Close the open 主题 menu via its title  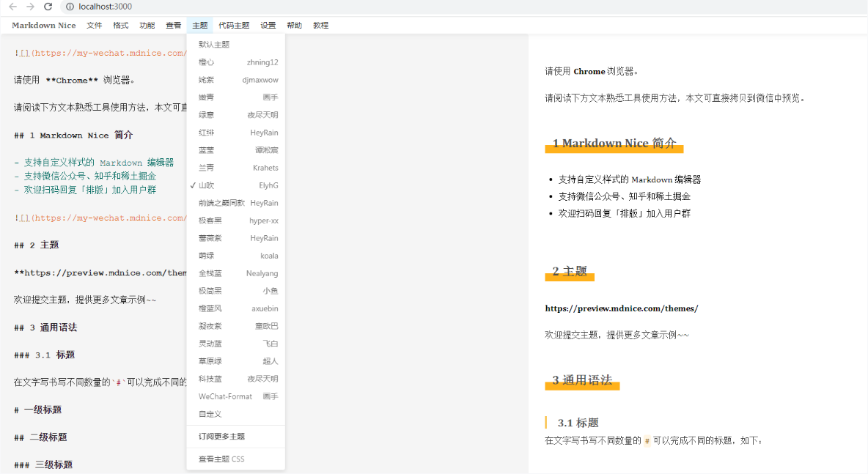(x=200, y=26)
